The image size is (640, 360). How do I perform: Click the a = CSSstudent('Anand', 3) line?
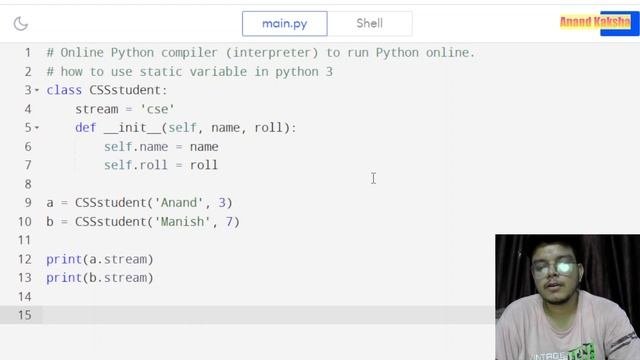(139, 203)
